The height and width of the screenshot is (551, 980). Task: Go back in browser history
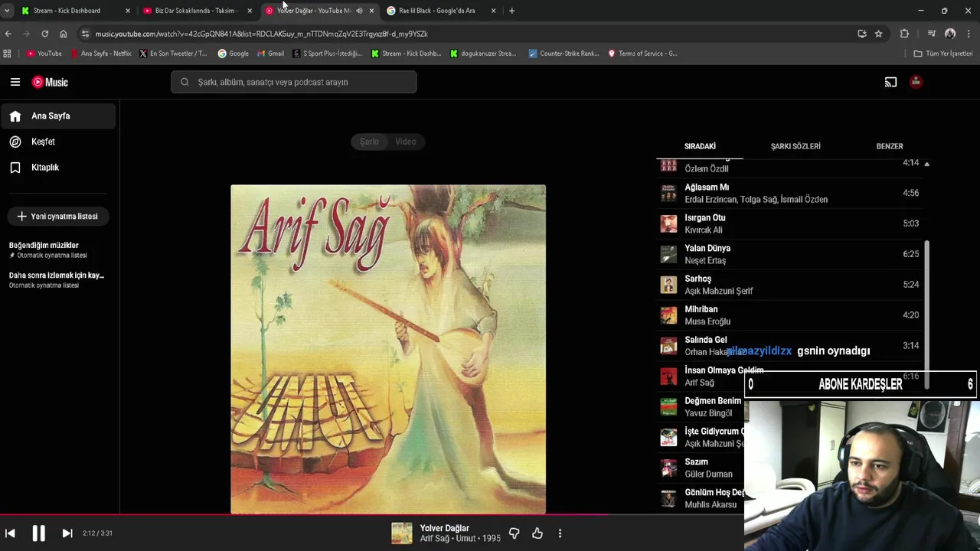(x=8, y=34)
